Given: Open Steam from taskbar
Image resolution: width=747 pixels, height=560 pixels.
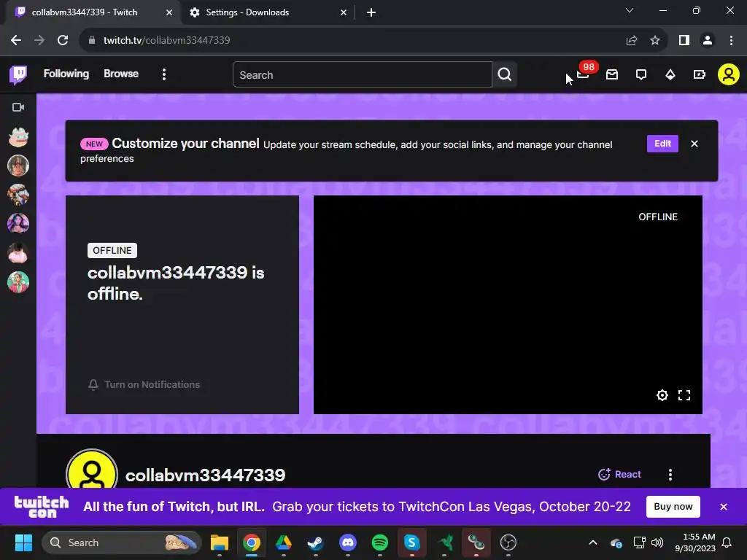Looking at the screenshot, I should pyautogui.click(x=315, y=542).
